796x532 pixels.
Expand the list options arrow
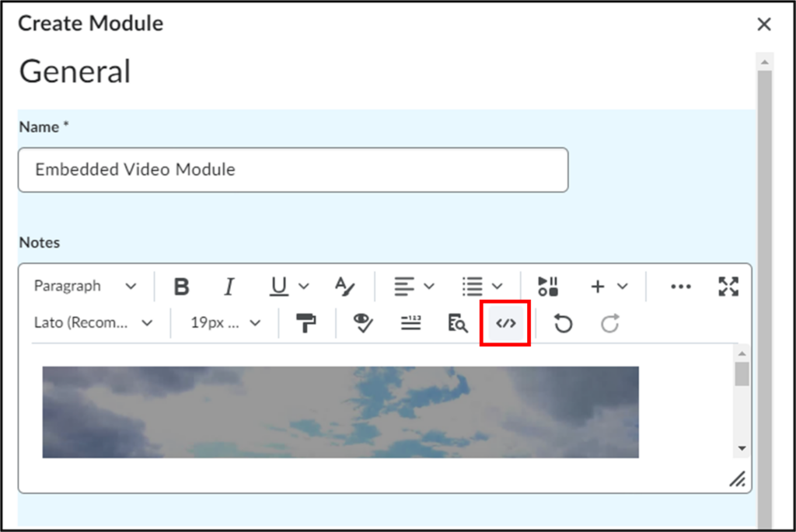tap(497, 287)
